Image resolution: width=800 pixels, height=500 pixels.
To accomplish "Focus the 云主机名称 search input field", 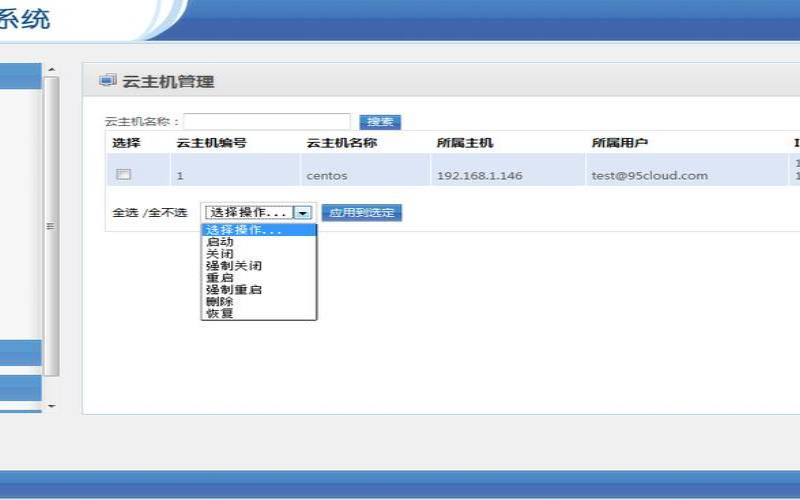I will click(x=267, y=122).
